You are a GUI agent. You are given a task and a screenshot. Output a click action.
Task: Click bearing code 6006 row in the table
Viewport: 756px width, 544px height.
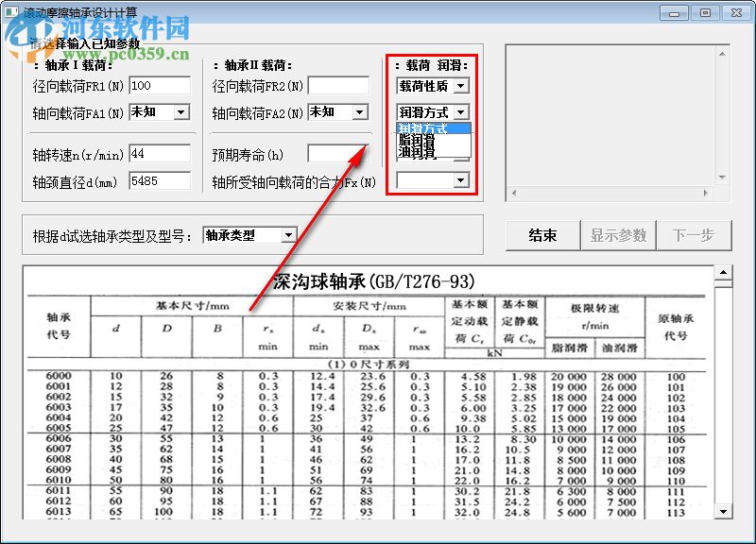tap(57, 437)
